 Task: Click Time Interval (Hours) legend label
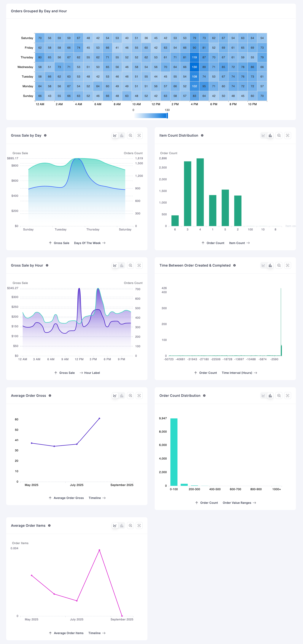click(237, 373)
